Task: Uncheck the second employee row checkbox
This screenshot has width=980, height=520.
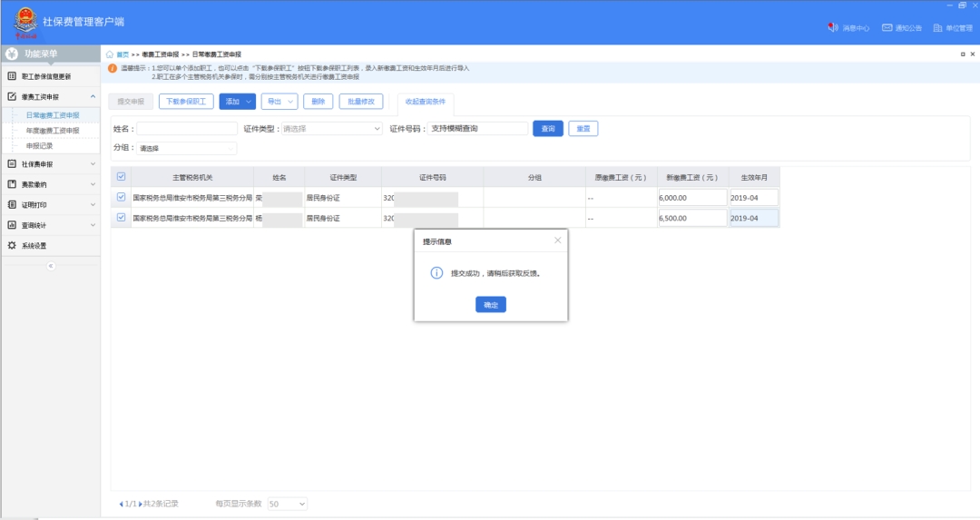Action: [122, 218]
